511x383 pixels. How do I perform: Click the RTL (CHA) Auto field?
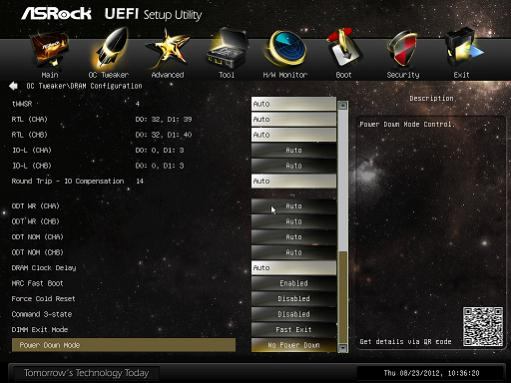294,119
